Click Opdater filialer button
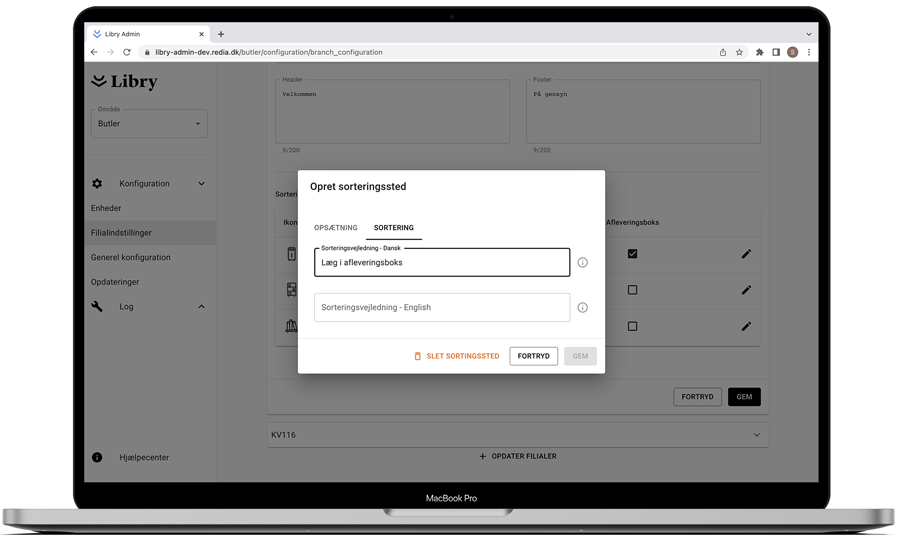The height and width of the screenshot is (541, 900). [x=517, y=456]
